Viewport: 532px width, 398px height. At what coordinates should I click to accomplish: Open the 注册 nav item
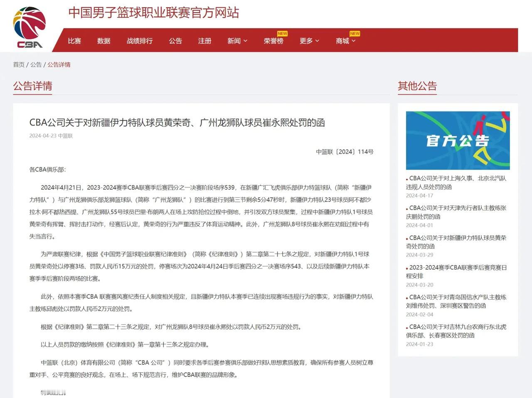coord(204,41)
